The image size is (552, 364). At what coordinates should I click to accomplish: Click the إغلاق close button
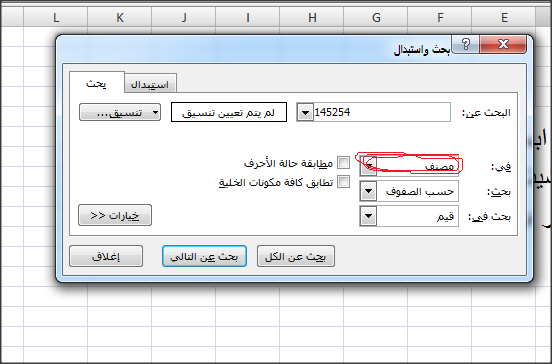[x=106, y=256]
